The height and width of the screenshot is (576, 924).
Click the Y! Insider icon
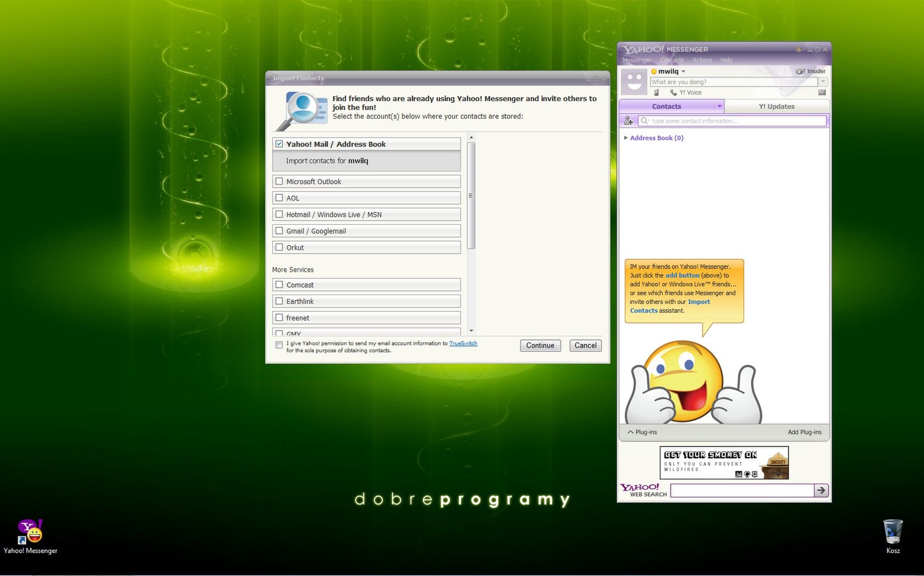tap(800, 71)
